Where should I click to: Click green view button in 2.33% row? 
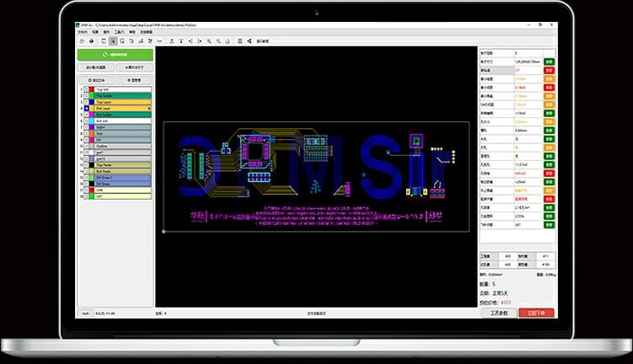549,217
